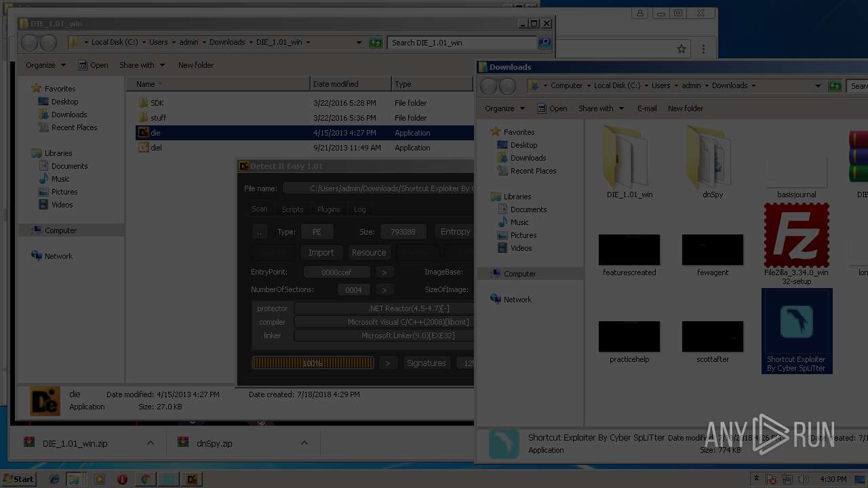This screenshot has width=868, height=488.
Task: Open Pictures library in DIE_1.01_win window
Action: pos(64,192)
